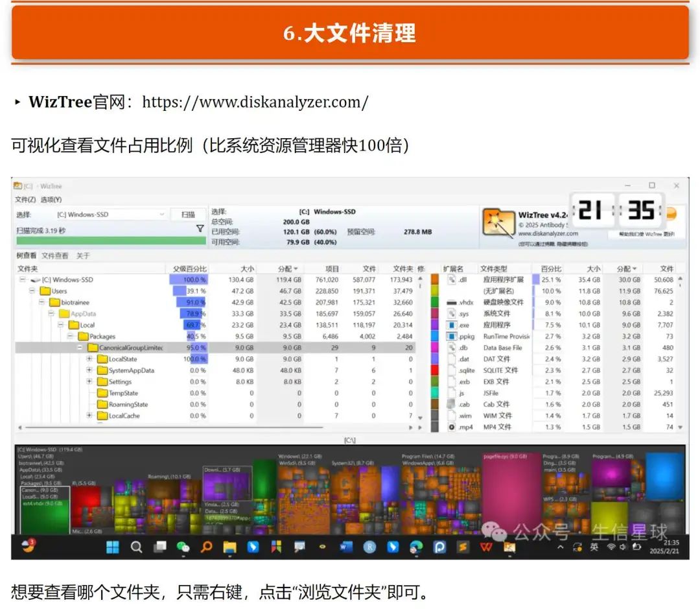Viewport: 700px width, 609px height.
Task: Click the .cab file type icon
Action: 451,404
